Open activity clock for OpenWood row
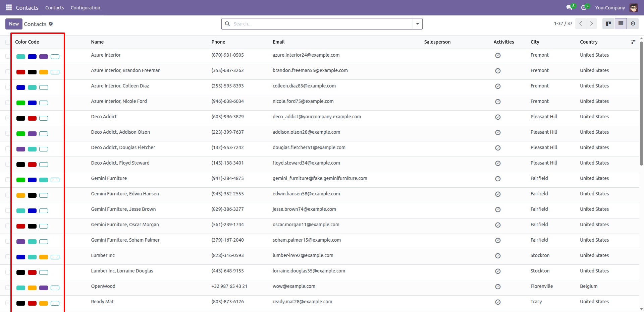Viewport: 644px width, 312px height. pyautogui.click(x=498, y=287)
